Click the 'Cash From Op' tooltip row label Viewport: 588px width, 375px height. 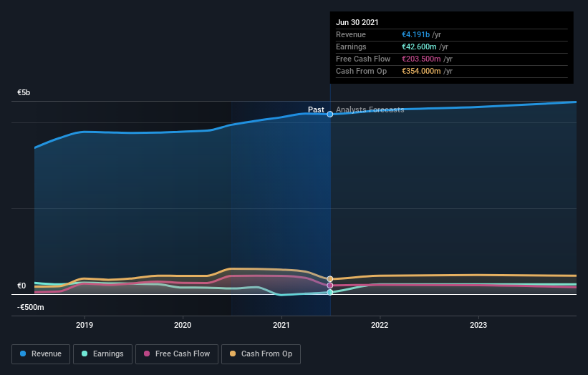click(361, 71)
